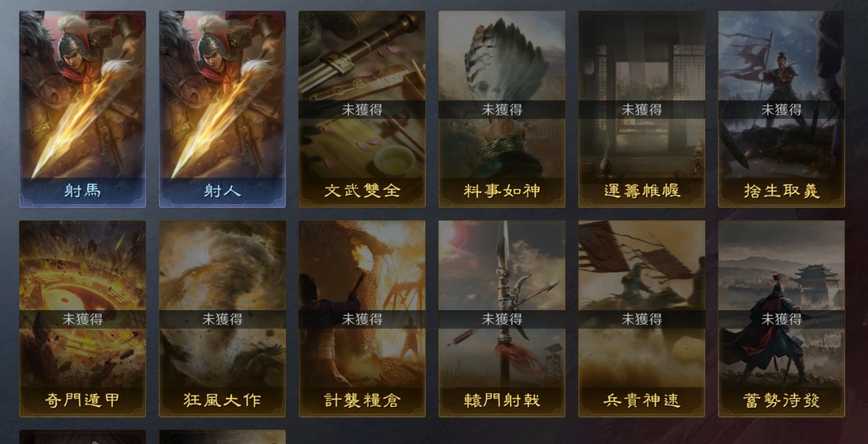Choose the 料事如神 feather fan card

point(502,109)
